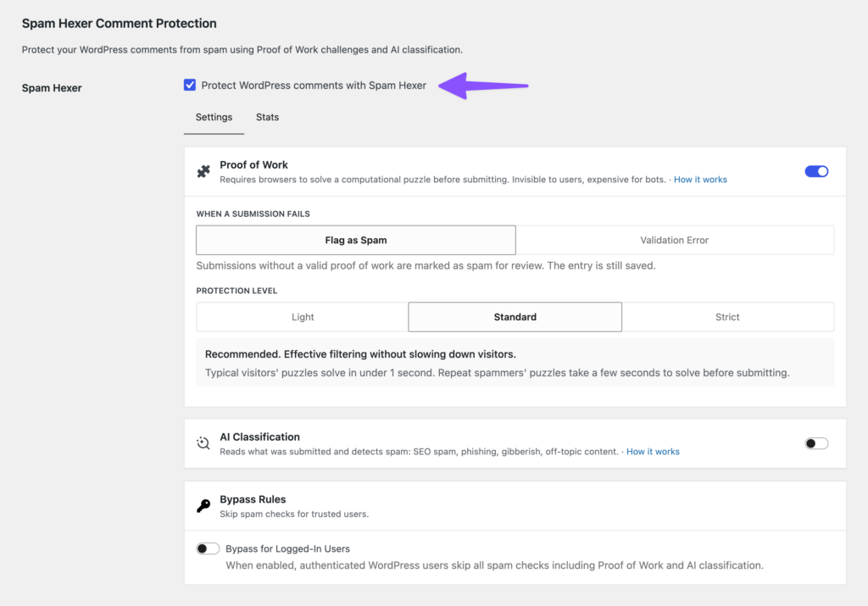Click the Spam Hexer Comment Protection title
Image resolution: width=868 pixels, height=606 pixels.
[x=119, y=23]
